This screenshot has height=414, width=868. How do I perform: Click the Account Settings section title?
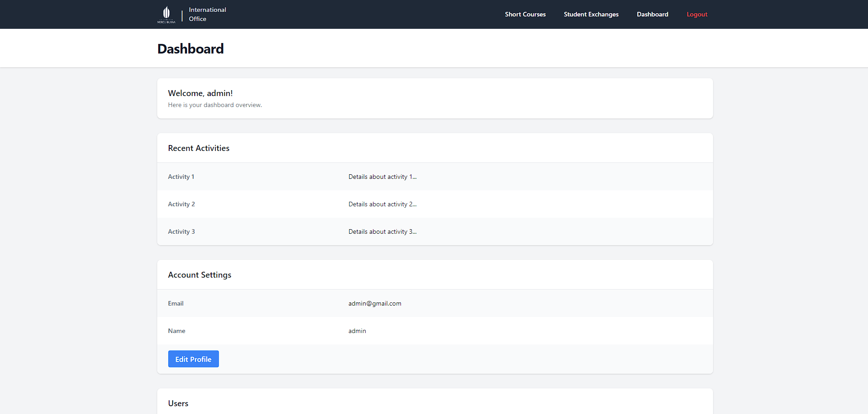[x=199, y=275]
